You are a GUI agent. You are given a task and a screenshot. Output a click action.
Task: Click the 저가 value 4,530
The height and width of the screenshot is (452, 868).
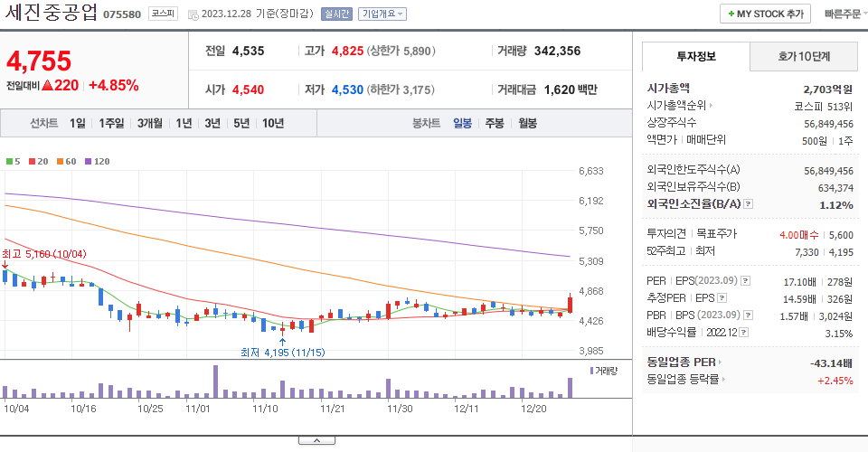click(347, 89)
